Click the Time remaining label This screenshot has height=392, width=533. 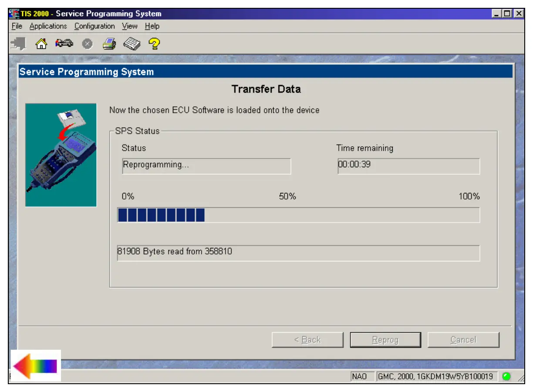point(365,148)
